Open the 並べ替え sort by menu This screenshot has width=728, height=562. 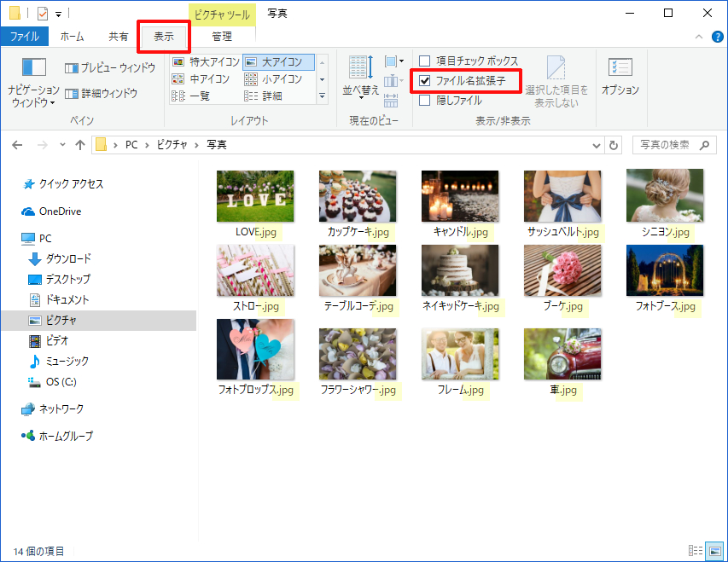pyautogui.click(x=361, y=77)
